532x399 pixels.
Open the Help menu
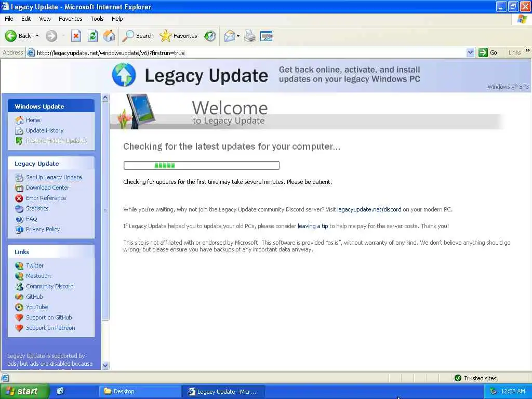117,19
